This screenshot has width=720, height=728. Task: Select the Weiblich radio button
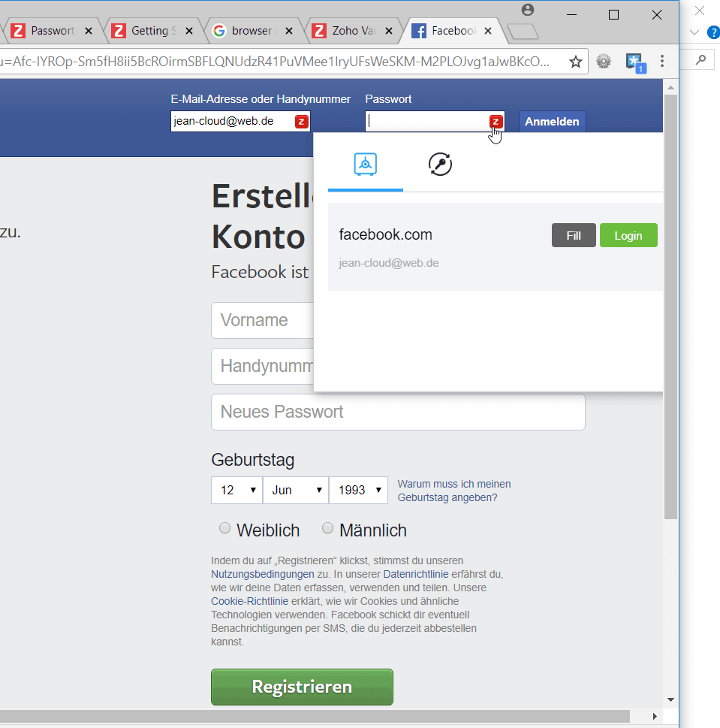224,528
